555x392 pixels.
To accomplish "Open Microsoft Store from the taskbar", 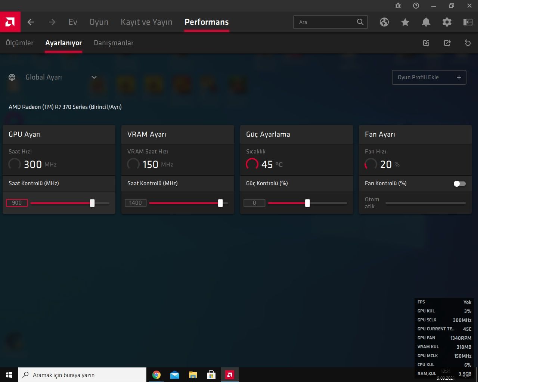I will 211,375.
